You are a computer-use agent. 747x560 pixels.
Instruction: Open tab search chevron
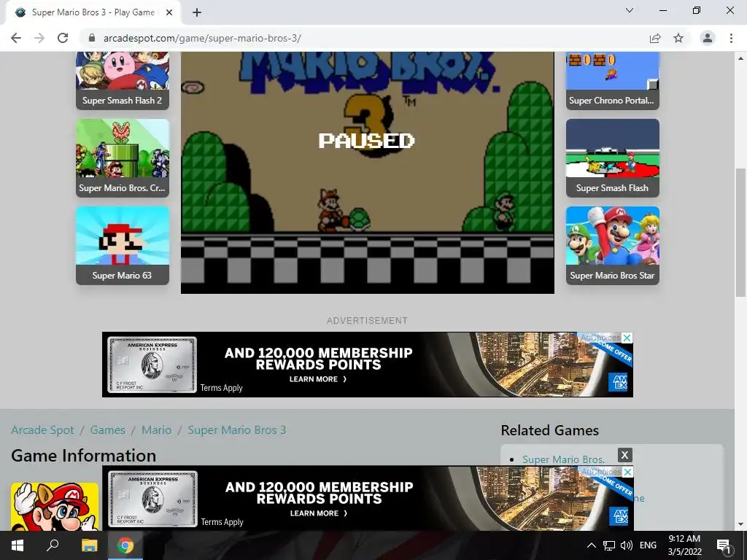[630, 10]
